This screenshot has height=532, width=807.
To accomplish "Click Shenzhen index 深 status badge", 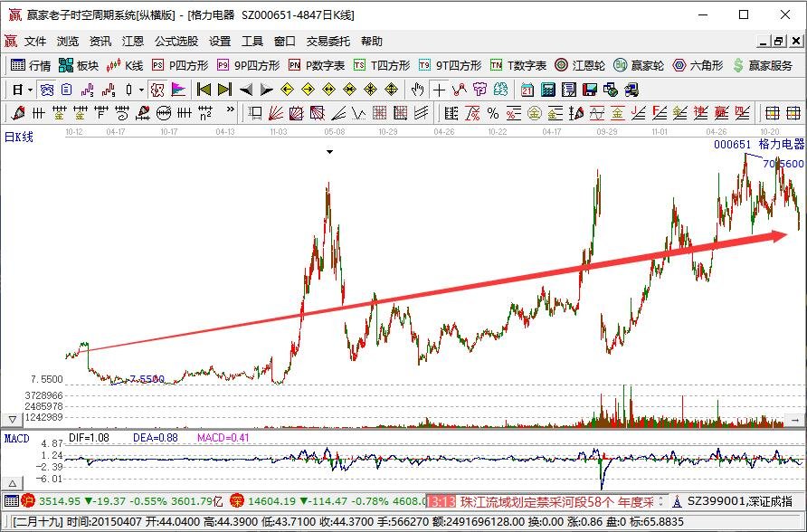I will click(x=237, y=500).
